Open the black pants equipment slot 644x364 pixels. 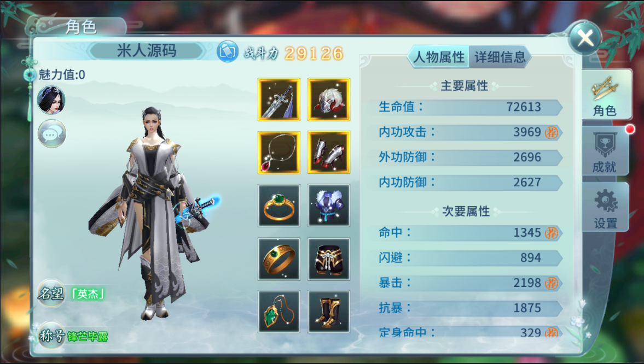coord(329,259)
